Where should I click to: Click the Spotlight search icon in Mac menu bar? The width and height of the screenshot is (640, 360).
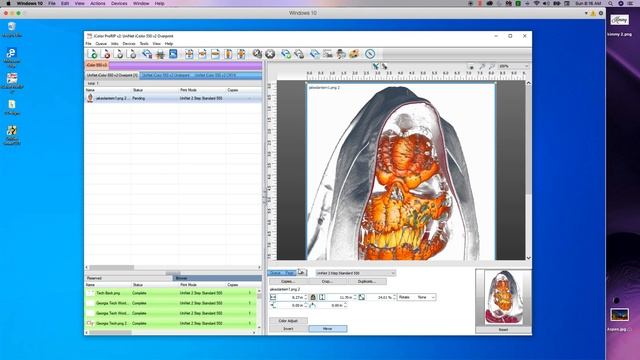610,3
